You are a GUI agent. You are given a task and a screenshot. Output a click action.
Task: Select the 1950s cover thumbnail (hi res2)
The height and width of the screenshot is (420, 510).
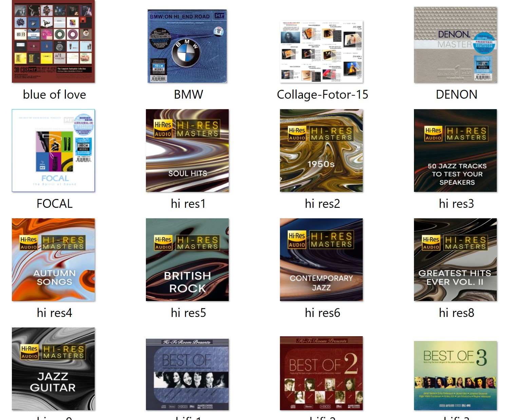[x=321, y=151]
